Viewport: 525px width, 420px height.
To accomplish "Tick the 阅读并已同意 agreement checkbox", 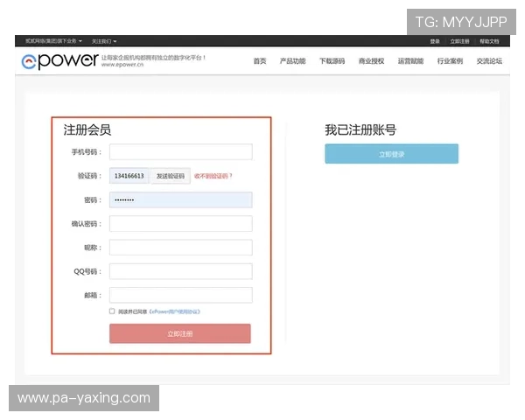I will click(112, 311).
